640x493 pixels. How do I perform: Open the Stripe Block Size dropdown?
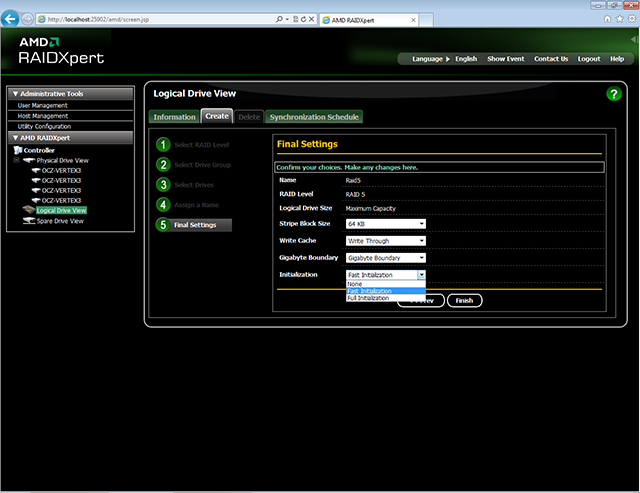(x=386, y=224)
